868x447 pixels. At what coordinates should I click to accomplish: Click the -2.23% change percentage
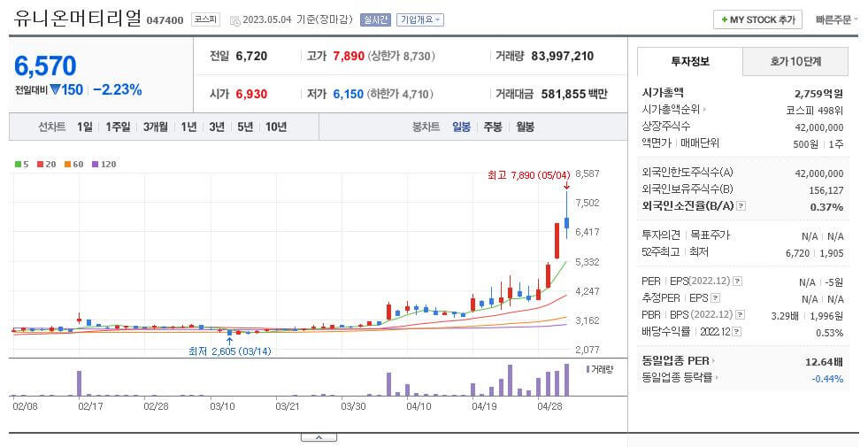(x=118, y=89)
